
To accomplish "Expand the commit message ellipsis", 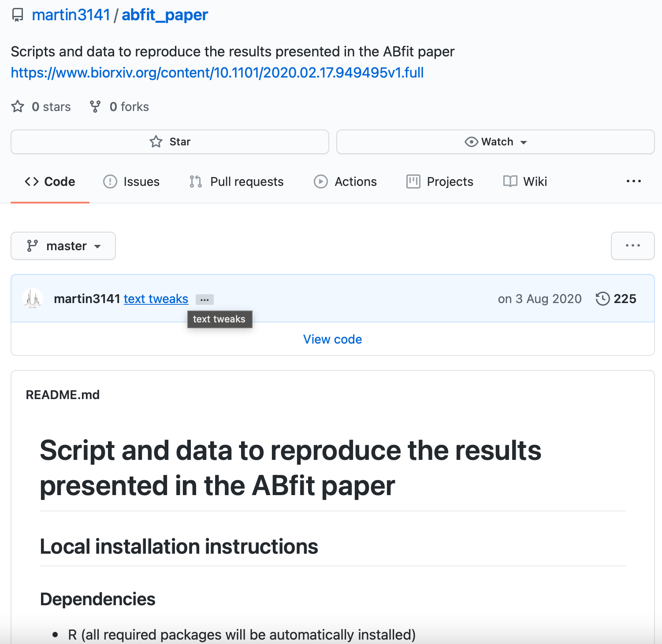I will [x=205, y=300].
